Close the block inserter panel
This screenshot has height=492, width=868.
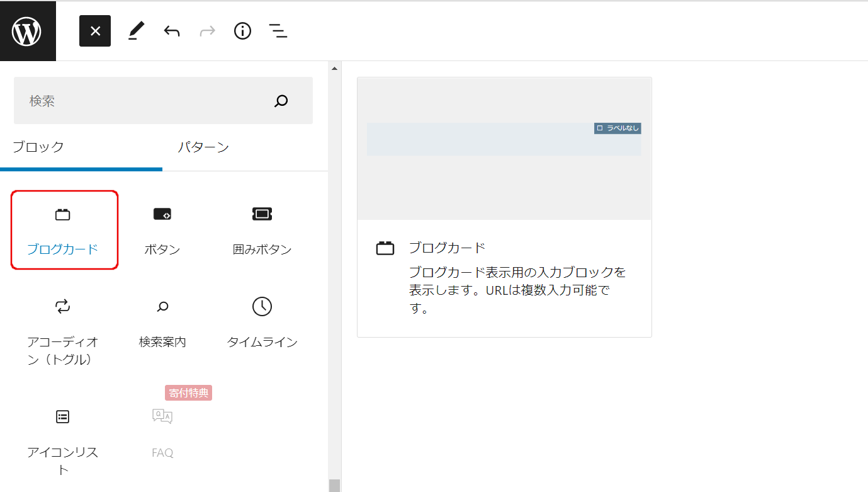pyautogui.click(x=95, y=31)
